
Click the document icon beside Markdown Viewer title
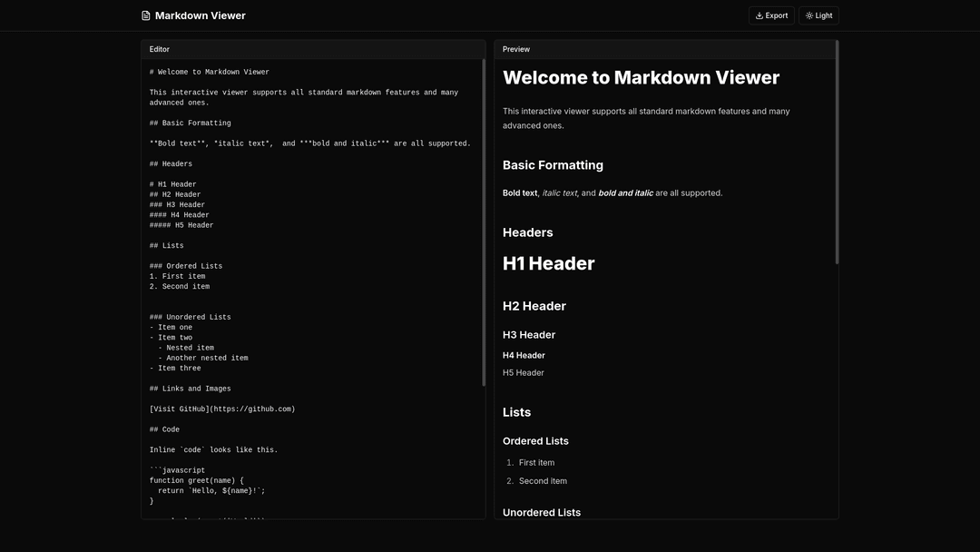(x=146, y=15)
